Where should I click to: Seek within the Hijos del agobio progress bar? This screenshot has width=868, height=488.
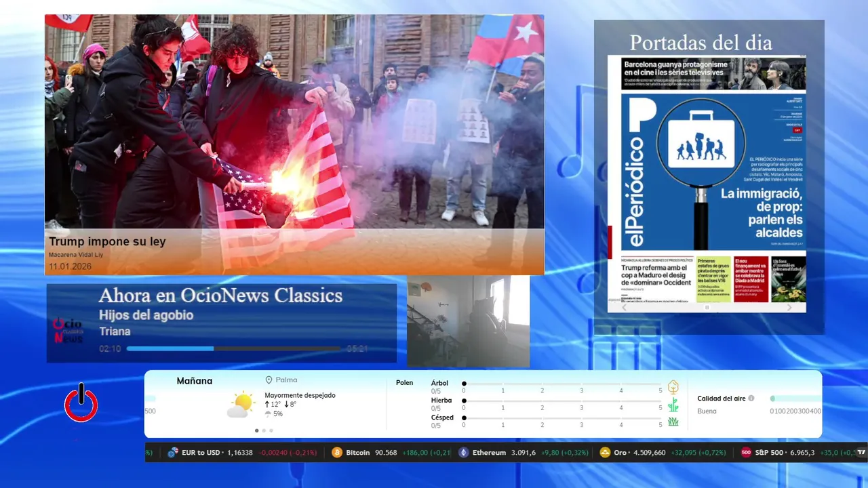(x=234, y=348)
